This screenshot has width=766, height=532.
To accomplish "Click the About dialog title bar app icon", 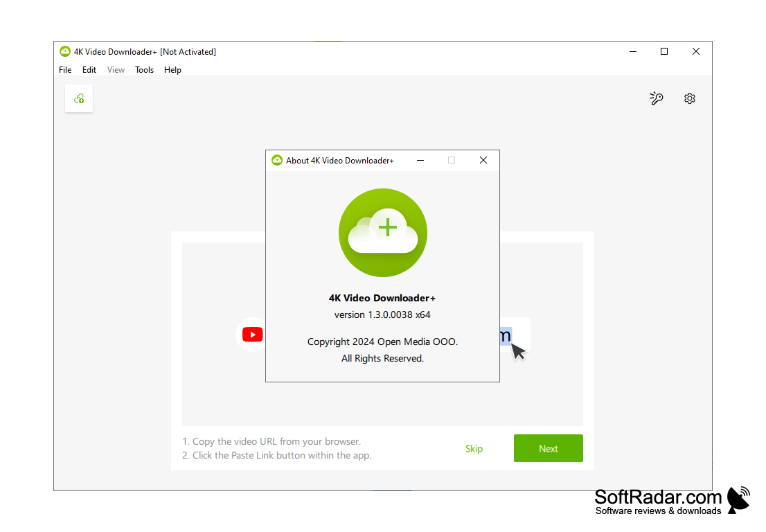I will [277, 160].
